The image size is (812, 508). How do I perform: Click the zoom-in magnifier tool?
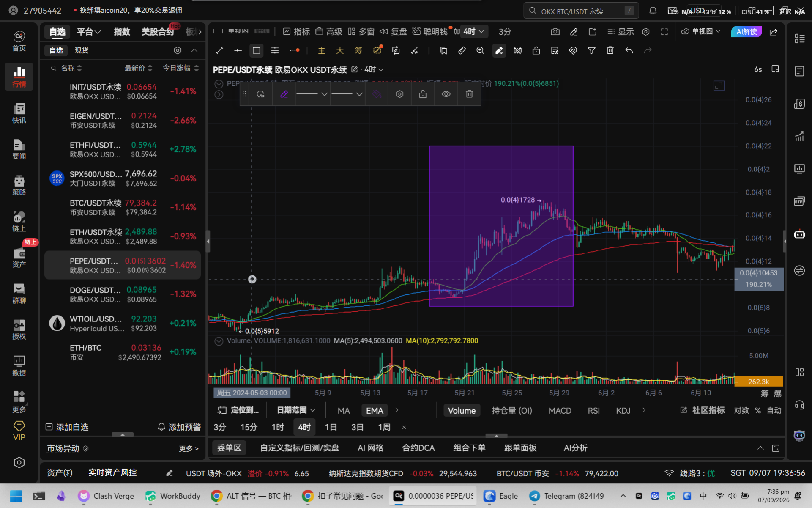click(480, 51)
